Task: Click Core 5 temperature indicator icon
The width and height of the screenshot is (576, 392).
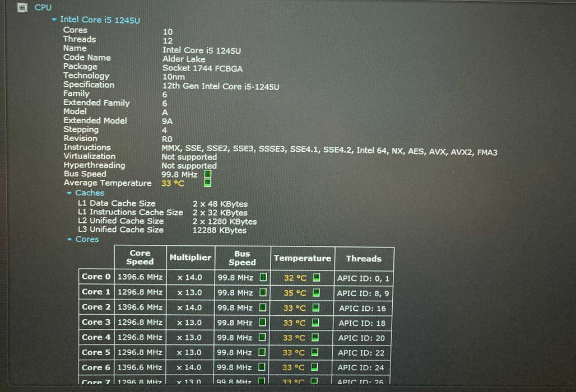Action: click(314, 352)
